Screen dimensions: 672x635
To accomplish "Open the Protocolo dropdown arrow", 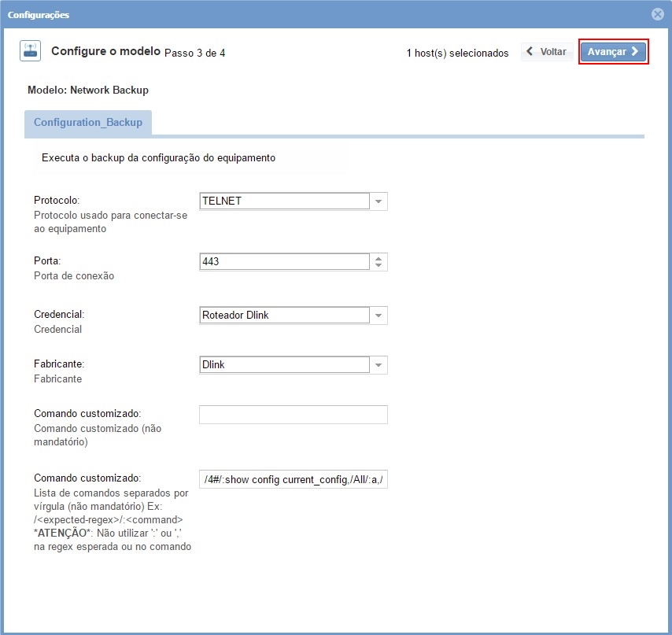I will click(378, 201).
